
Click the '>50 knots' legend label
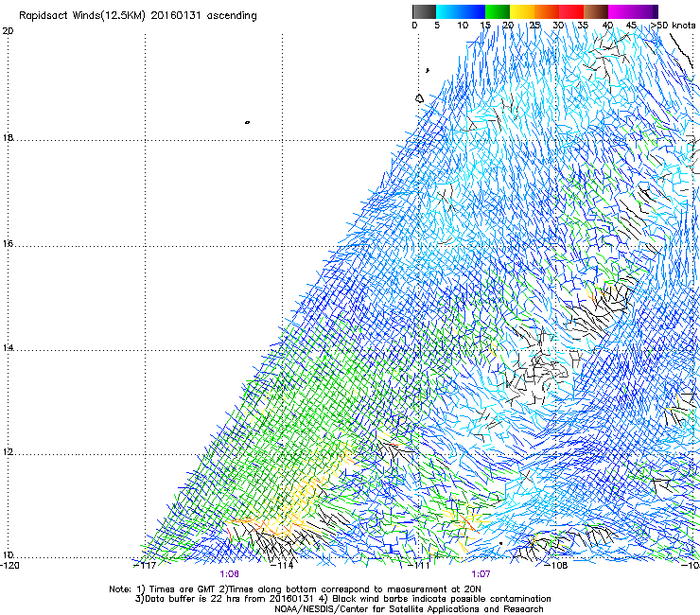coord(674,26)
